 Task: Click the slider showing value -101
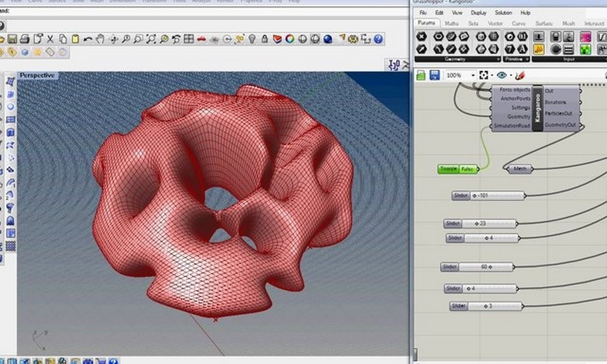coord(488,196)
